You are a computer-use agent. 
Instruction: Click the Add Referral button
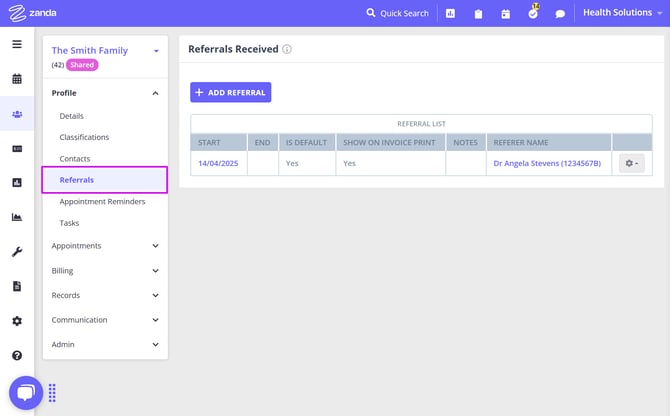click(230, 92)
